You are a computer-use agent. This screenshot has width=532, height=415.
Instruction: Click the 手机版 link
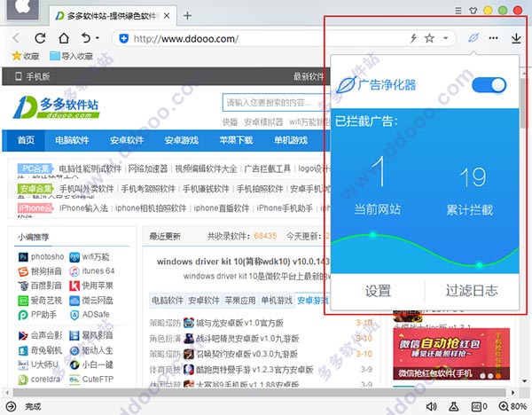pos(33,76)
